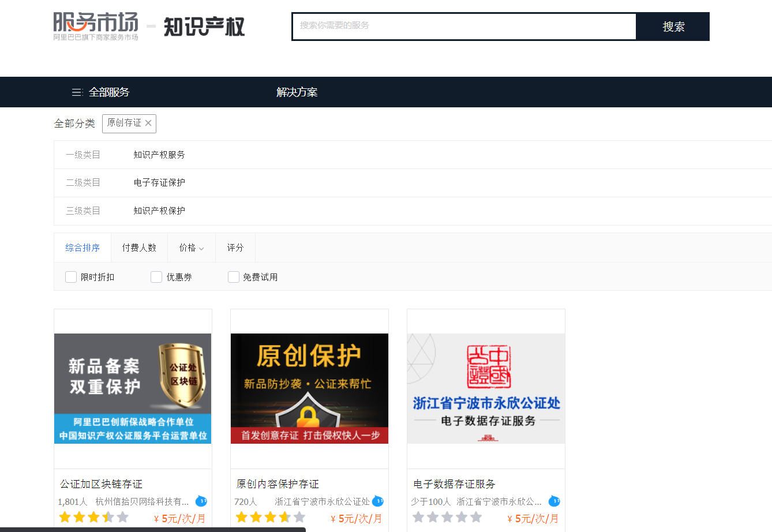
Task: Click the 二级类目 label
Action: tap(83, 182)
